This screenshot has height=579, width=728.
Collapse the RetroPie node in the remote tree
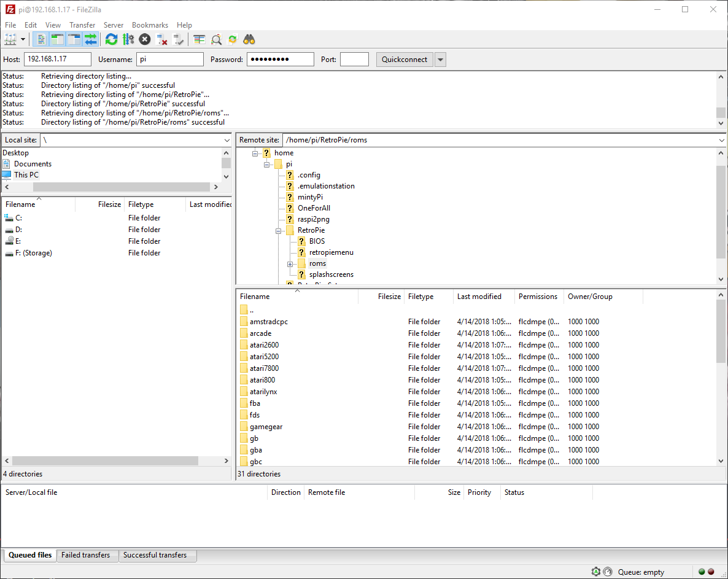[278, 231]
